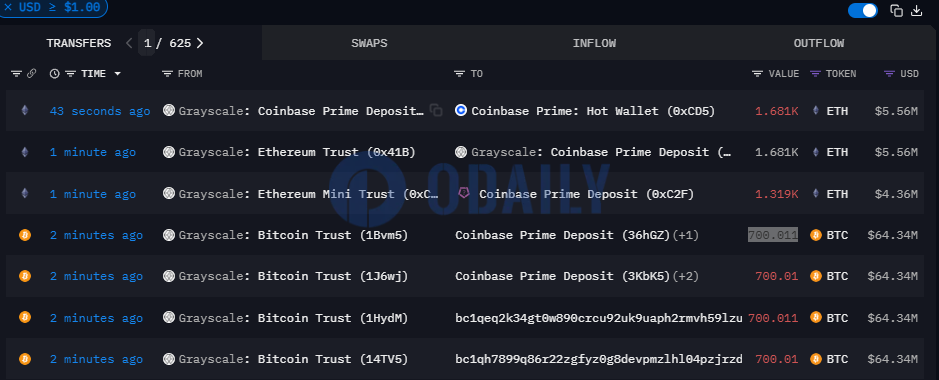The height and width of the screenshot is (380, 939).
Task: Open Coinbase Prime: Hot Wallet (0xCD5) link
Action: (593, 111)
